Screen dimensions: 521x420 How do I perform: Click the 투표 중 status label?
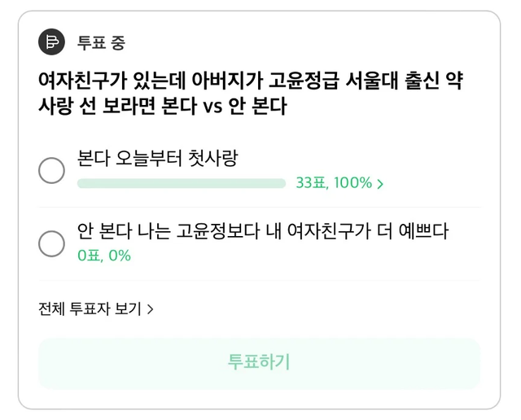pos(101,42)
